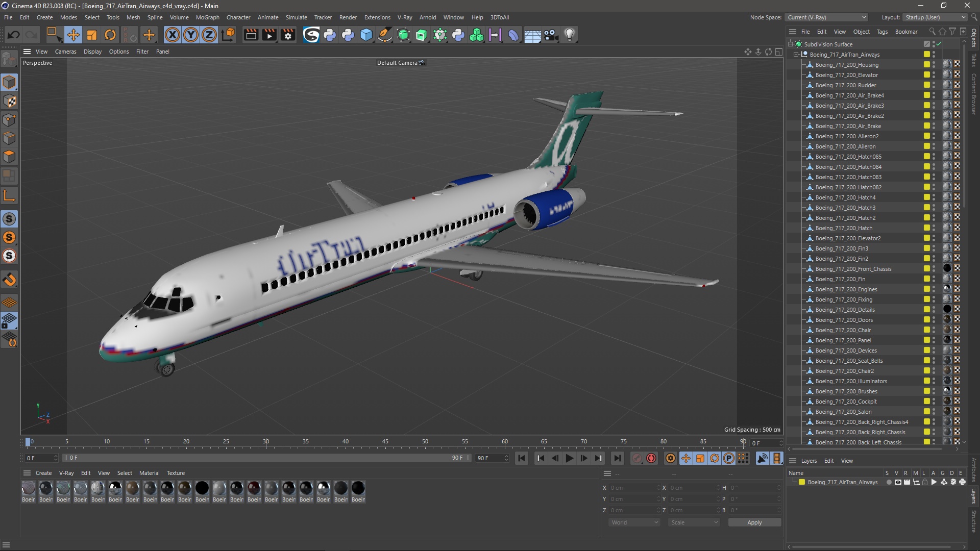Open the Extensions menu

click(377, 17)
